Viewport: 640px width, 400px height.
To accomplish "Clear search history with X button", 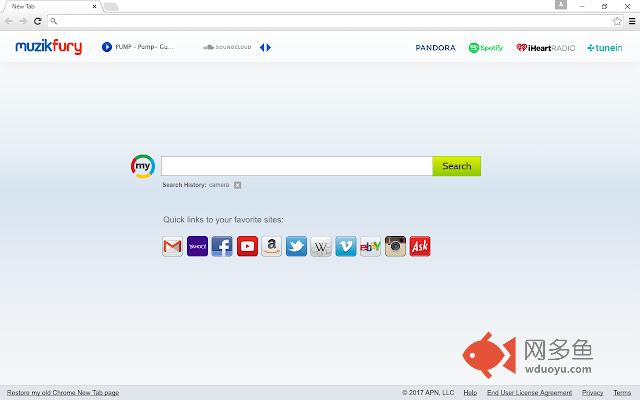I will (238, 185).
